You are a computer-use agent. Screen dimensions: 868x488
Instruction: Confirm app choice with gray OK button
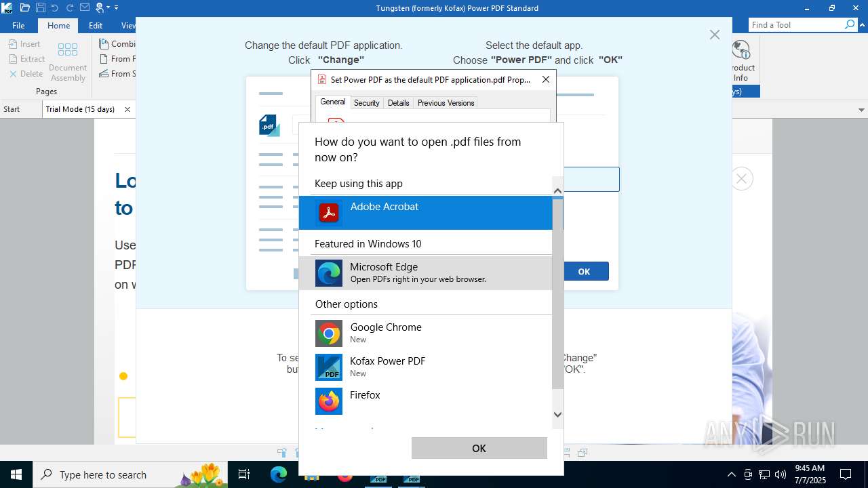479,448
